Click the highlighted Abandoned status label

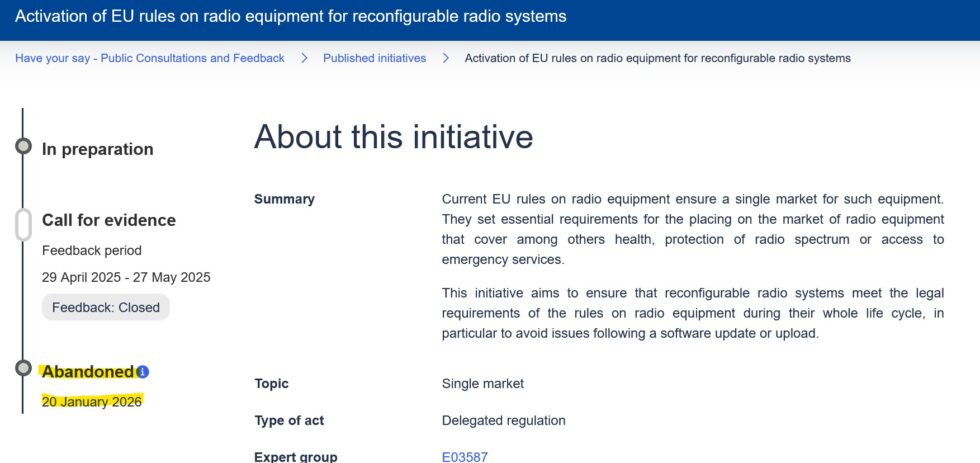87,372
